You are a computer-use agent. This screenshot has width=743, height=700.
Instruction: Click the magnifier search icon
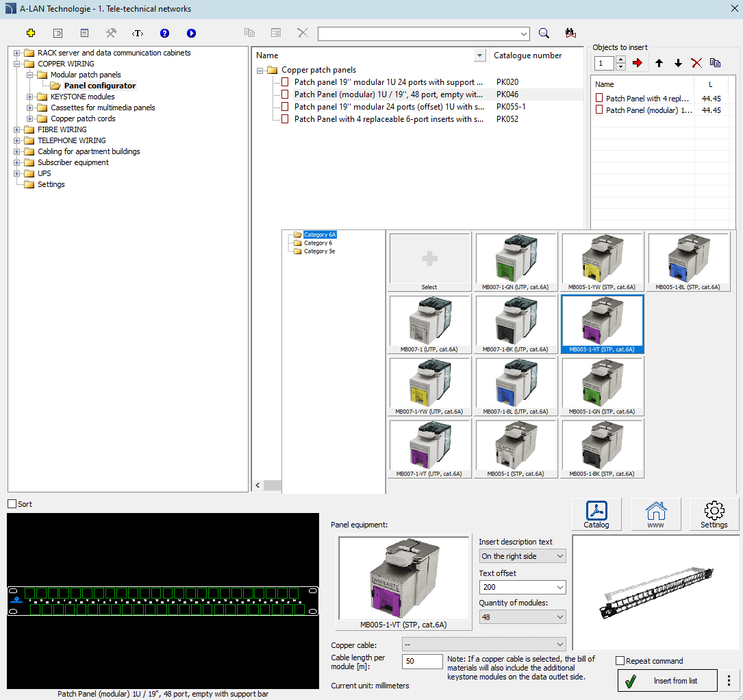[544, 33]
